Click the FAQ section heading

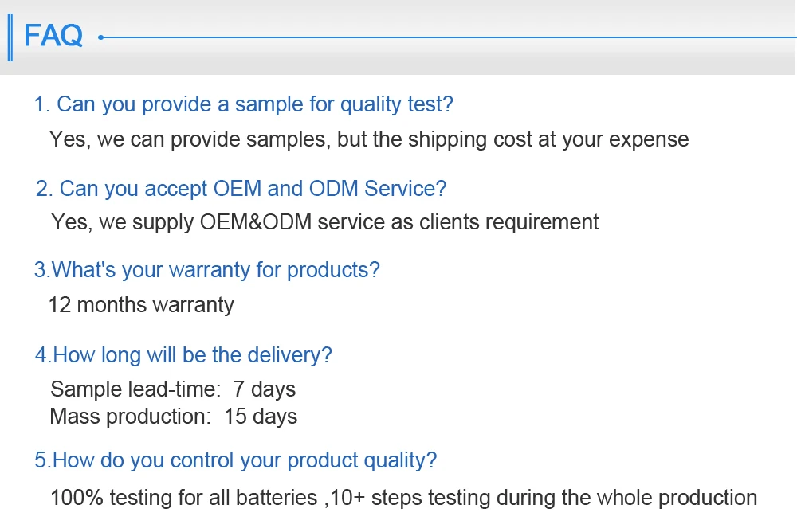53,36
